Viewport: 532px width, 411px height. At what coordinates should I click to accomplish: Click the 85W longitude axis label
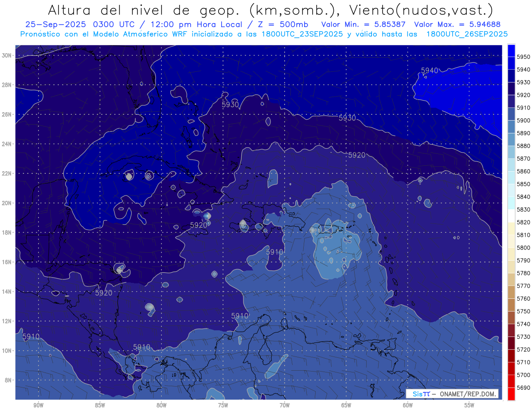tap(100, 405)
